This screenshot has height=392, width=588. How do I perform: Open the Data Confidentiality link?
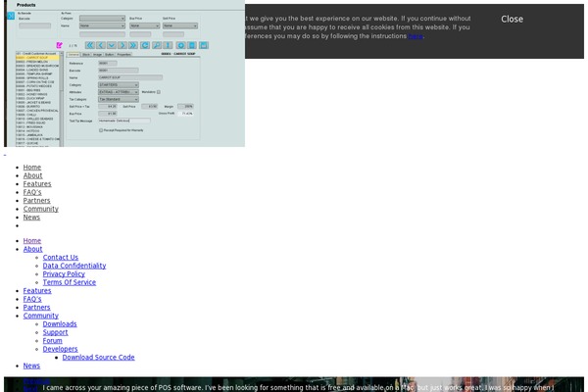click(74, 266)
